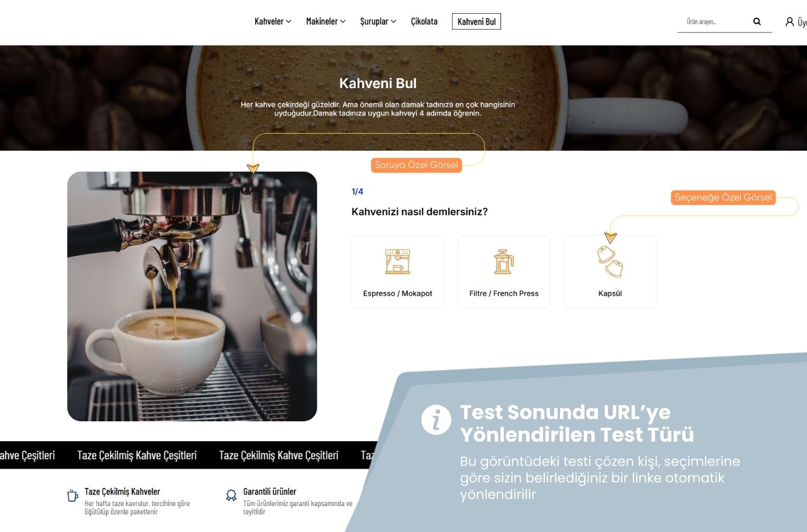Image resolution: width=807 pixels, height=532 pixels.
Task: Choose the Filtre / French Press option
Action: 503,294
